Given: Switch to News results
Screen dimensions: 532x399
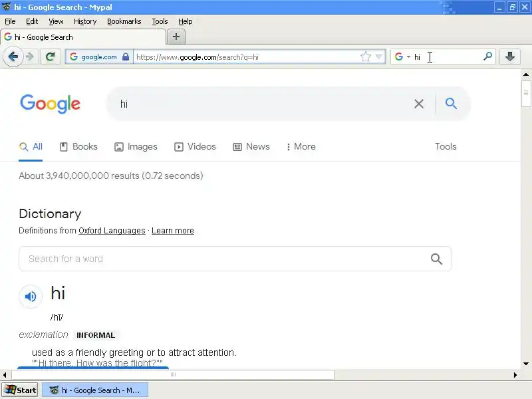Looking at the screenshot, I should [251, 146].
